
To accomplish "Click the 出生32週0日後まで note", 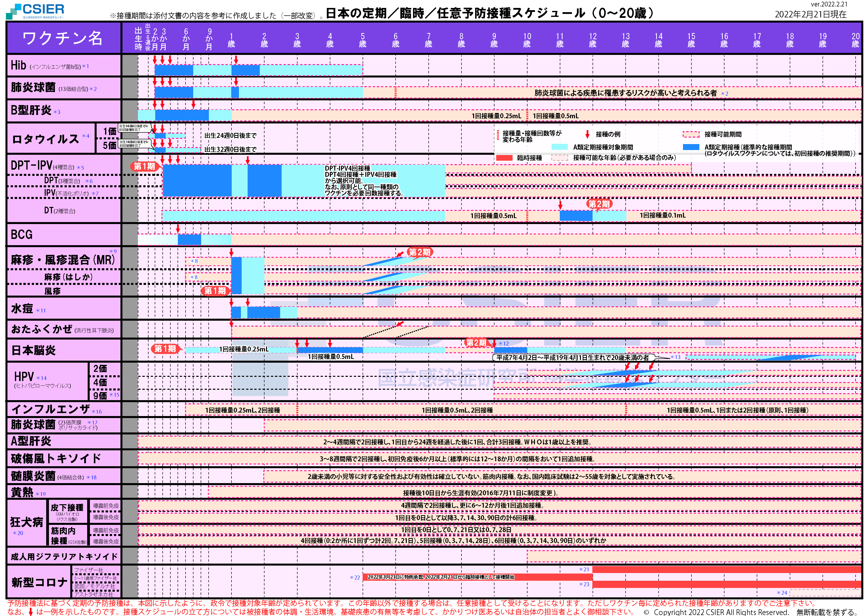I will click(230, 150).
